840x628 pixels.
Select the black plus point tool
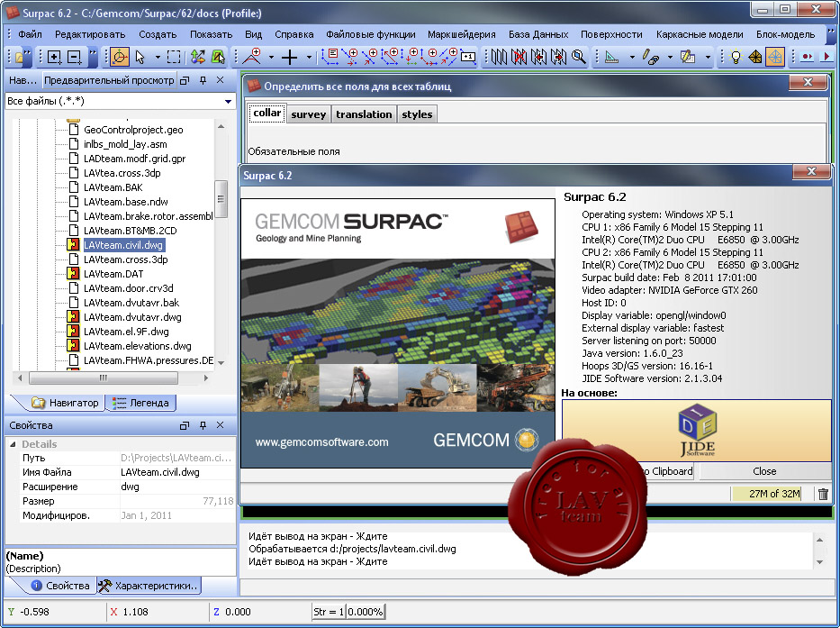point(290,57)
